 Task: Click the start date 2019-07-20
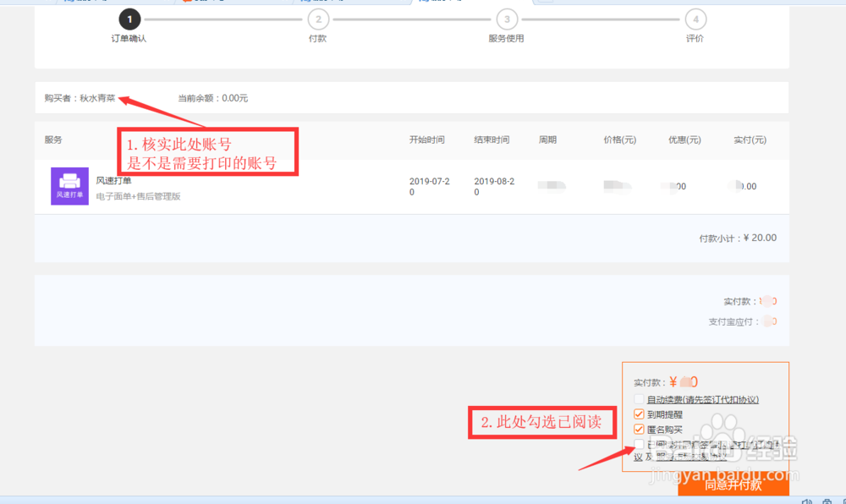430,187
